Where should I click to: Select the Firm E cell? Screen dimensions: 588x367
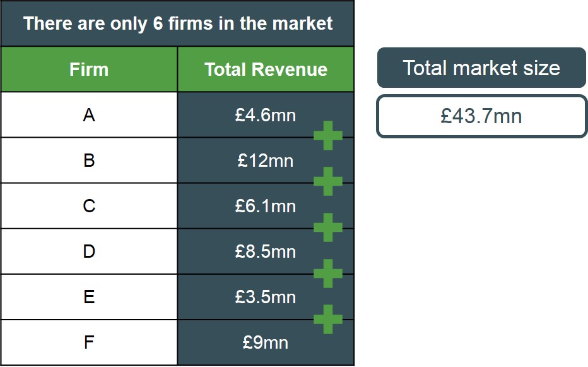click(89, 297)
